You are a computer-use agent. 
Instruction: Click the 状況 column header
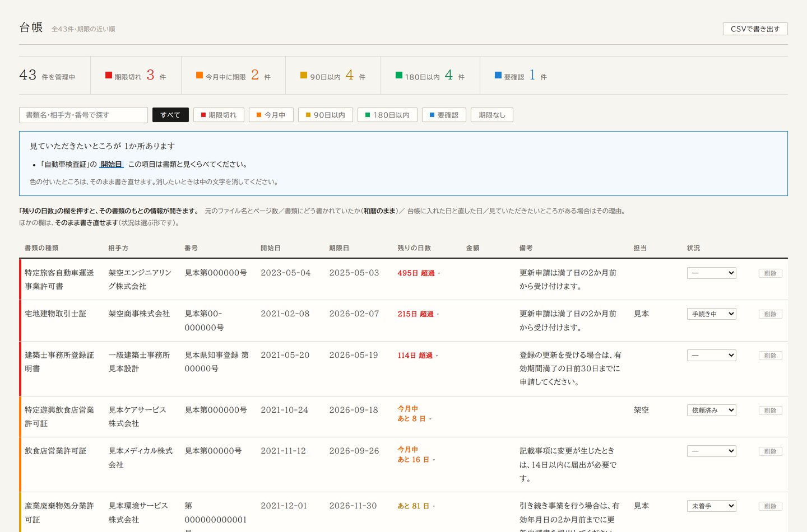[693, 248]
